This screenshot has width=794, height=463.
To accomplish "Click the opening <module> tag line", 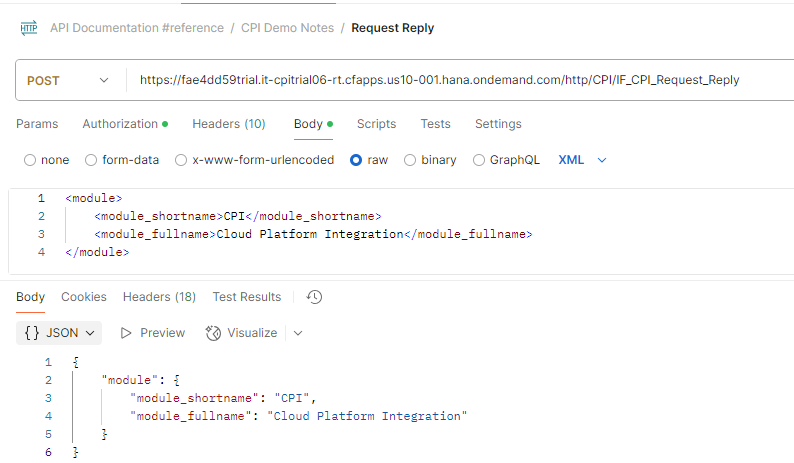I will pyautogui.click(x=94, y=198).
